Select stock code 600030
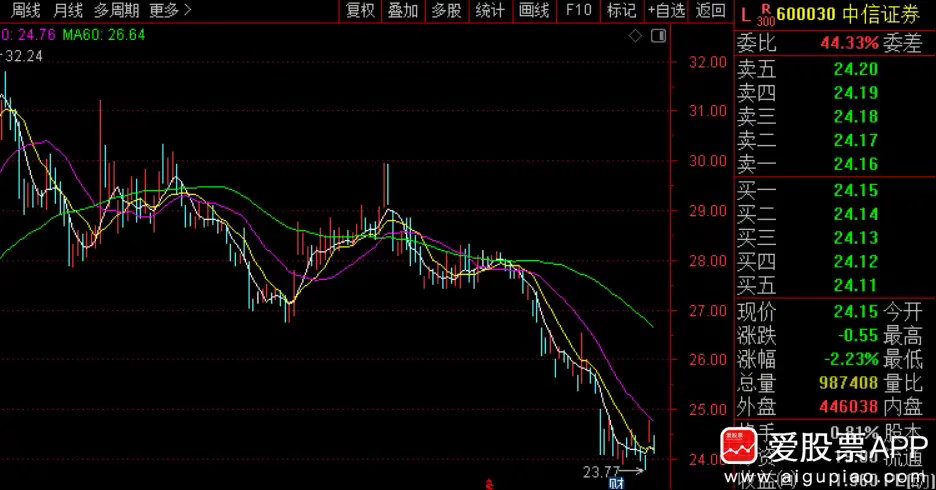The image size is (936, 490). coord(807,14)
